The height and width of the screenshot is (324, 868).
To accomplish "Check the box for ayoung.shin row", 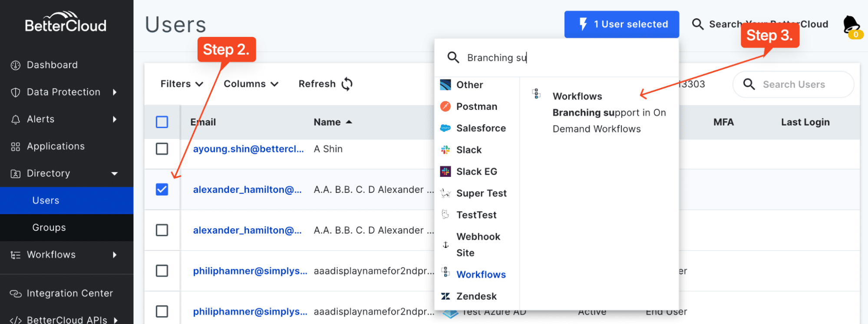I will tap(162, 149).
